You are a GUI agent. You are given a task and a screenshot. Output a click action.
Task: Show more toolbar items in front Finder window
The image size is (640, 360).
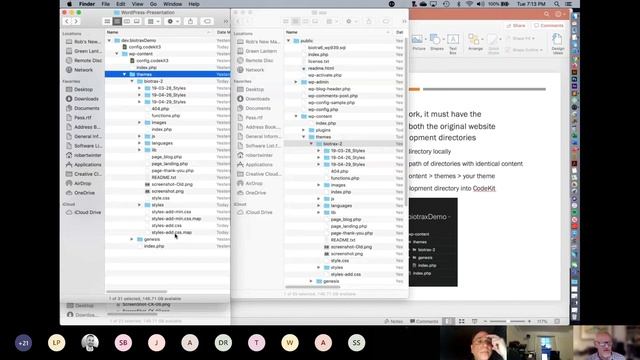[225, 21]
